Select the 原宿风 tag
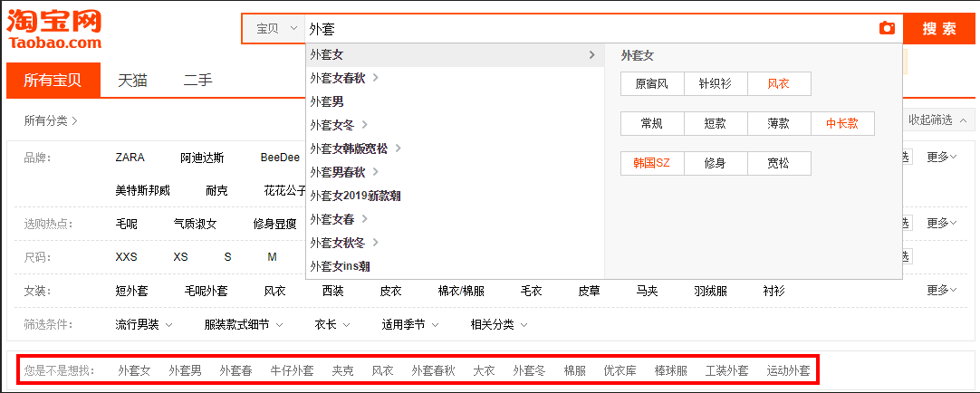This screenshot has height=393, width=980. pos(652,83)
